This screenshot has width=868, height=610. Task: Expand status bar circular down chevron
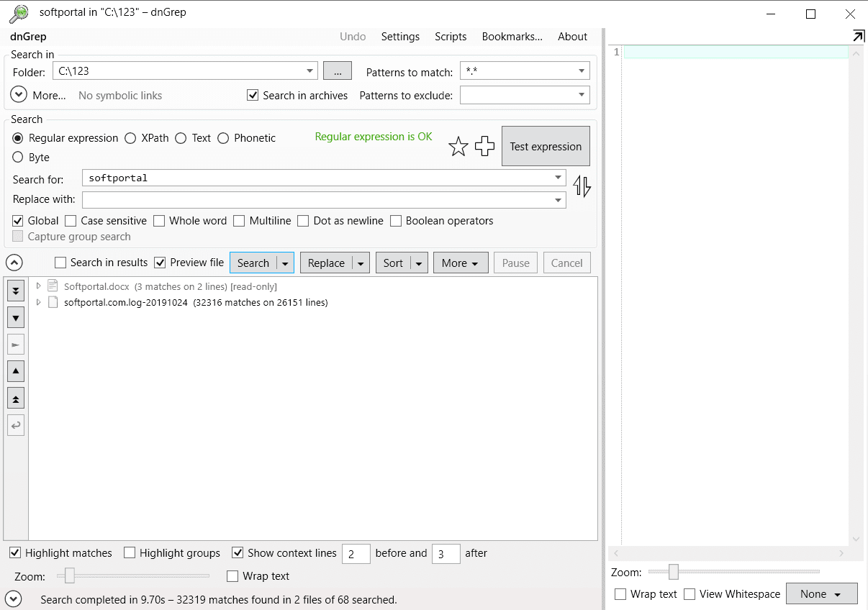[x=13, y=598]
